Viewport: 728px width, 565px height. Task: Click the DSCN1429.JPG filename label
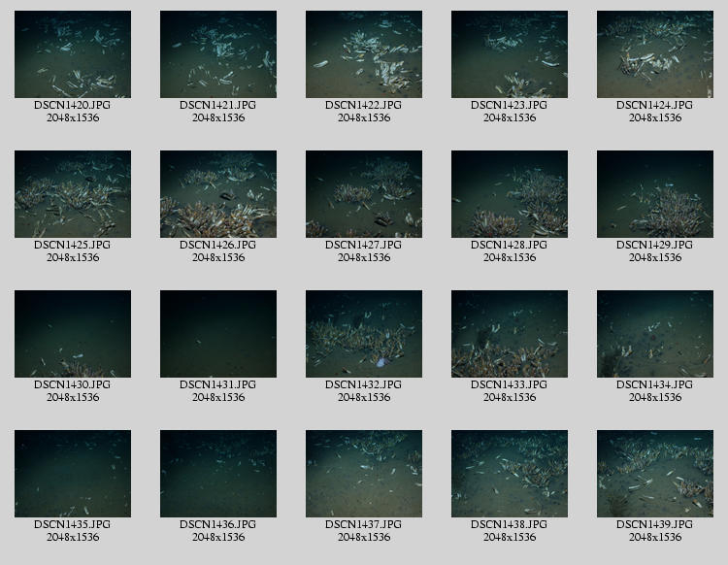[654, 245]
